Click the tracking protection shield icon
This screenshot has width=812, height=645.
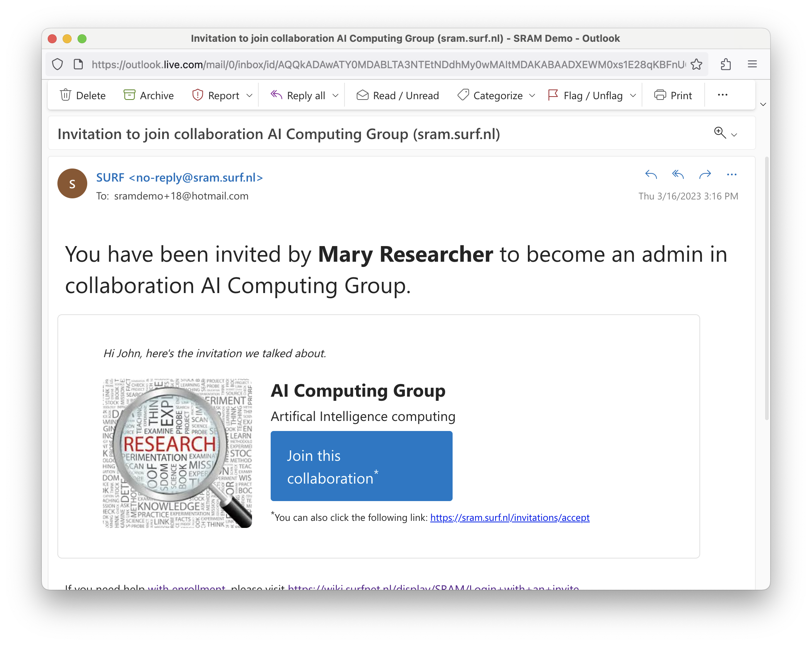coord(57,64)
